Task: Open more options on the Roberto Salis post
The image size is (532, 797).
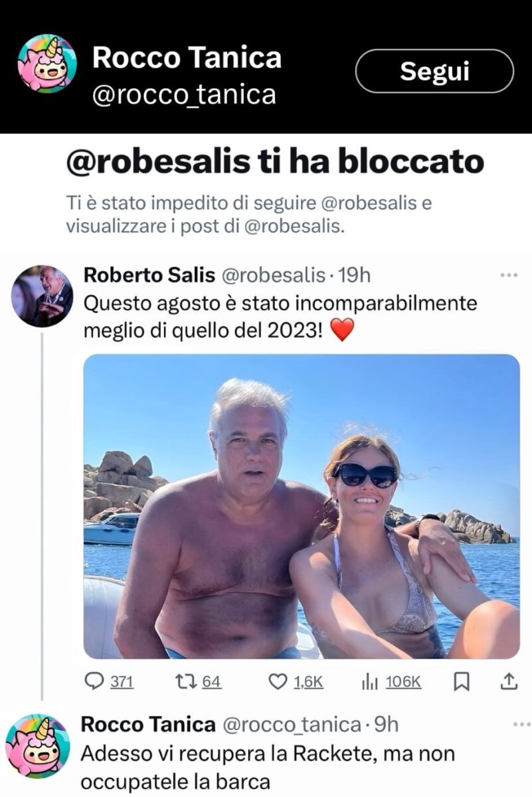Action: [x=509, y=275]
